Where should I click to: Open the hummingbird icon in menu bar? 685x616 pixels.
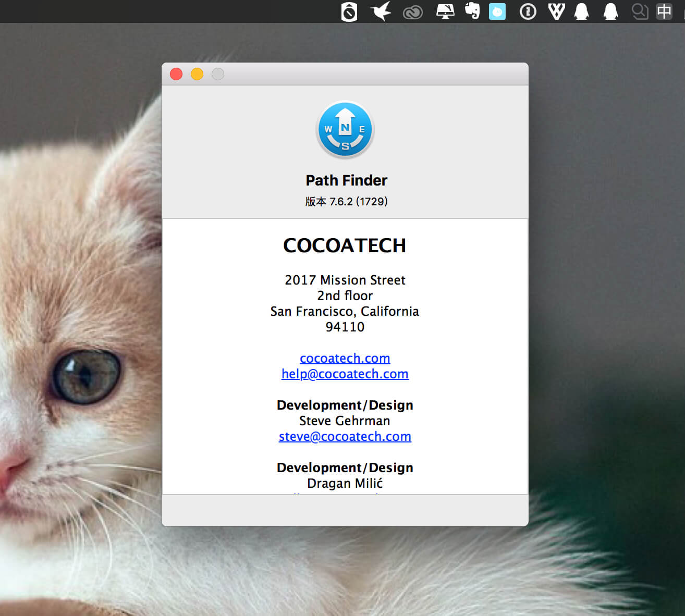coord(381,11)
